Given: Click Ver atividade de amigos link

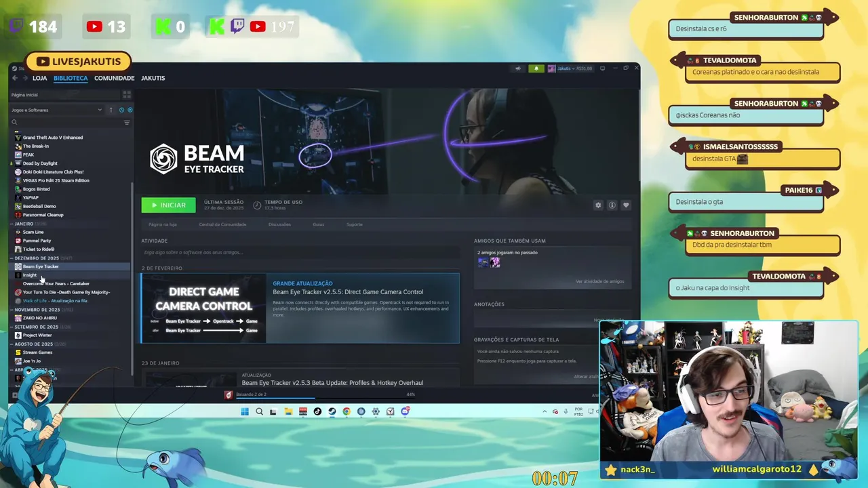Looking at the screenshot, I should (599, 281).
